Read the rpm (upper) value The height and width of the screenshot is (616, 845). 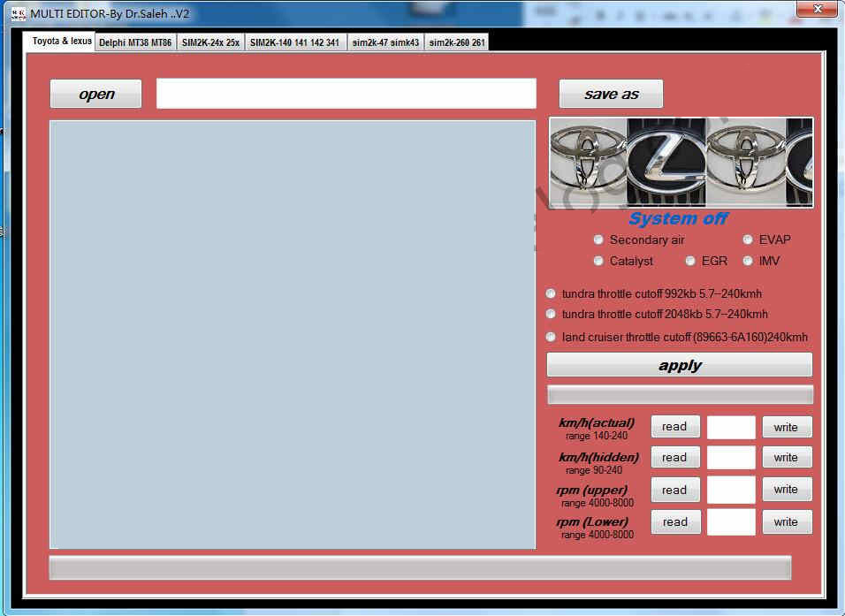tap(675, 490)
